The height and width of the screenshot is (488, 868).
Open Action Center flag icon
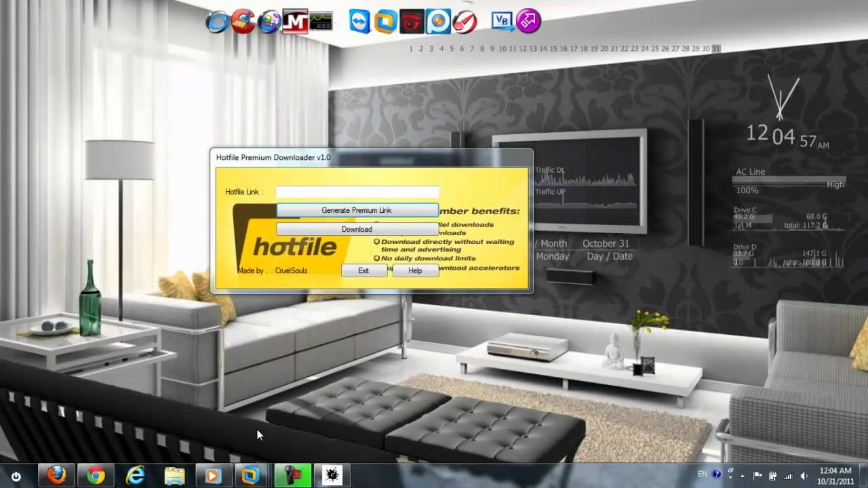click(758, 476)
